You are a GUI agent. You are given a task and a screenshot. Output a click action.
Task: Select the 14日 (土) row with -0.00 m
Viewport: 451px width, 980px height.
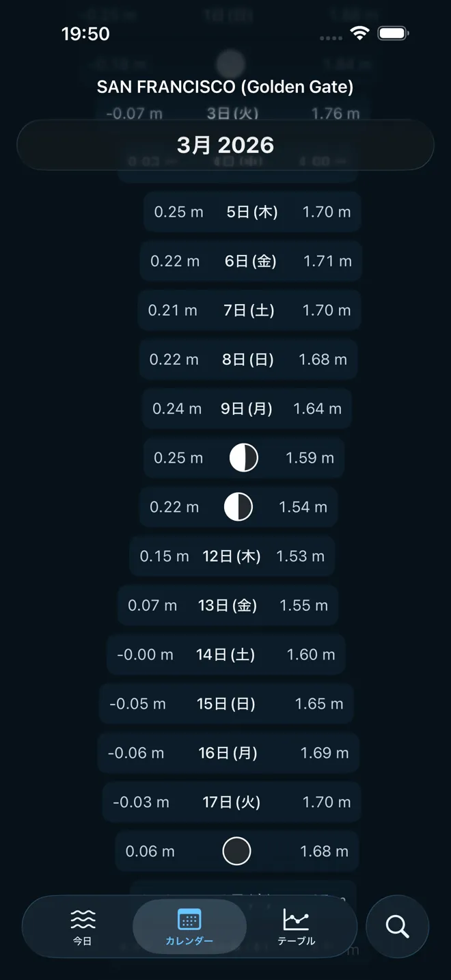pyautogui.click(x=225, y=655)
